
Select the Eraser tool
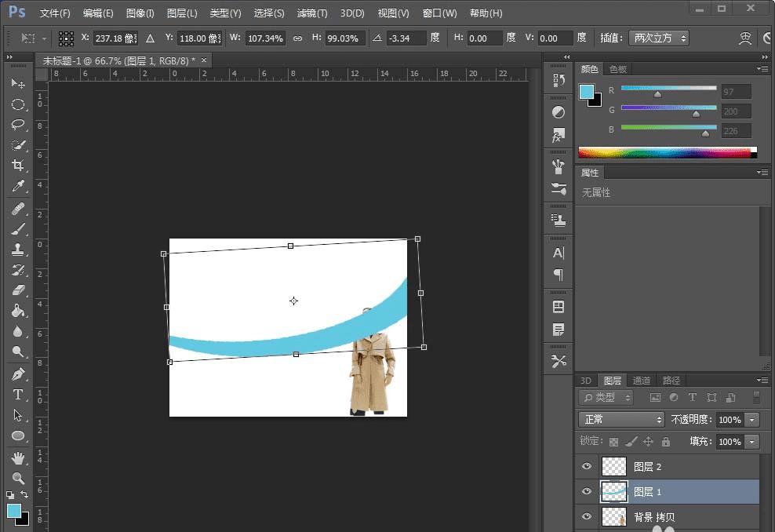pyautogui.click(x=18, y=290)
